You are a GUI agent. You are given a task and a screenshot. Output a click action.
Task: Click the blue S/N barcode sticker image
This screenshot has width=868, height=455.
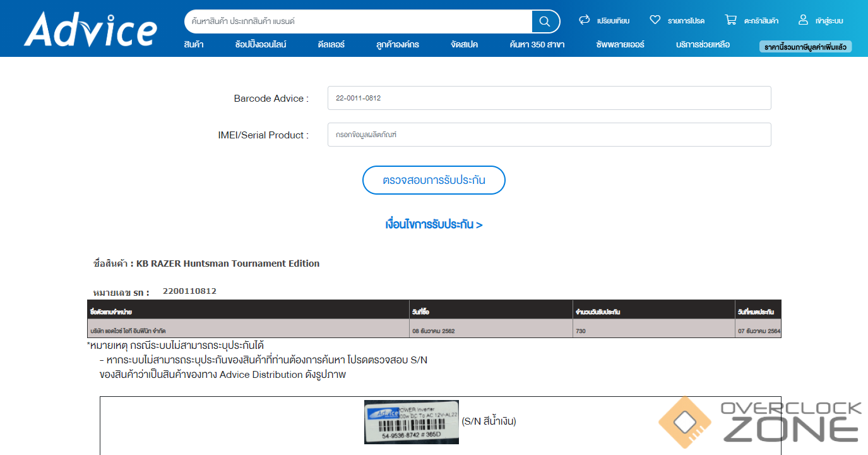tap(411, 422)
